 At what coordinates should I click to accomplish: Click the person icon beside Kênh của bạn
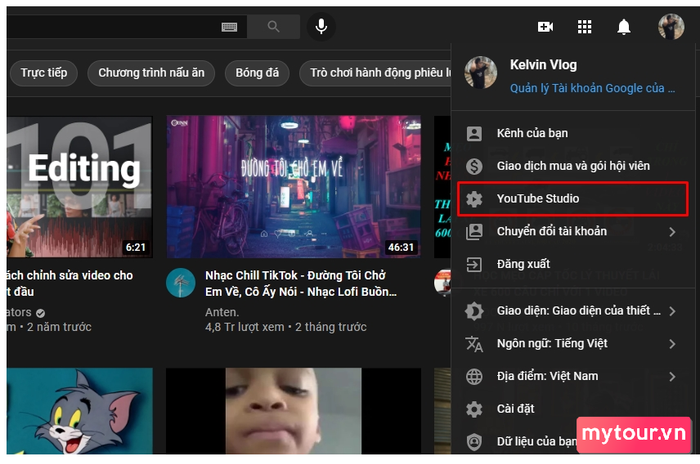[x=474, y=134]
